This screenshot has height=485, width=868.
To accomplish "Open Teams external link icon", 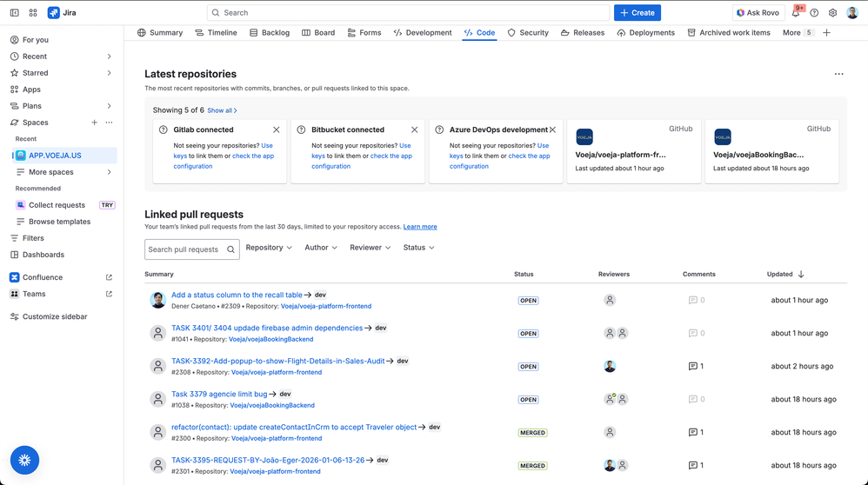I will pos(109,294).
